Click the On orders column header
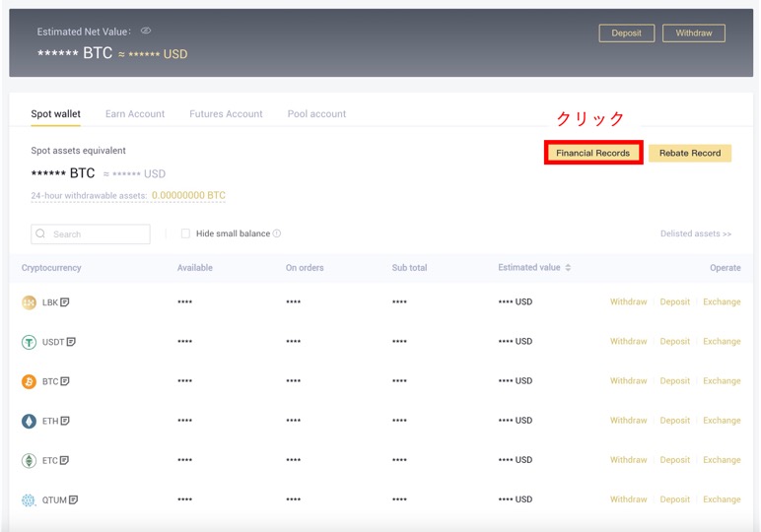 (x=305, y=268)
